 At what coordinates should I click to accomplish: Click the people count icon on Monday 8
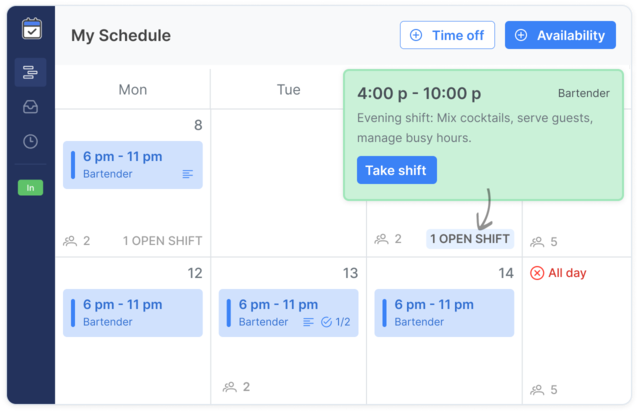[x=71, y=241]
